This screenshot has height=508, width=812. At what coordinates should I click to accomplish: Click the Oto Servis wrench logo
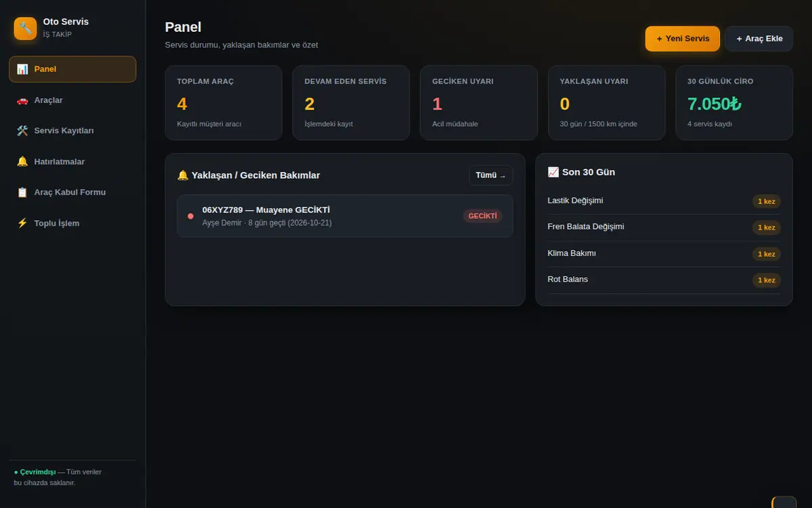[x=25, y=28]
